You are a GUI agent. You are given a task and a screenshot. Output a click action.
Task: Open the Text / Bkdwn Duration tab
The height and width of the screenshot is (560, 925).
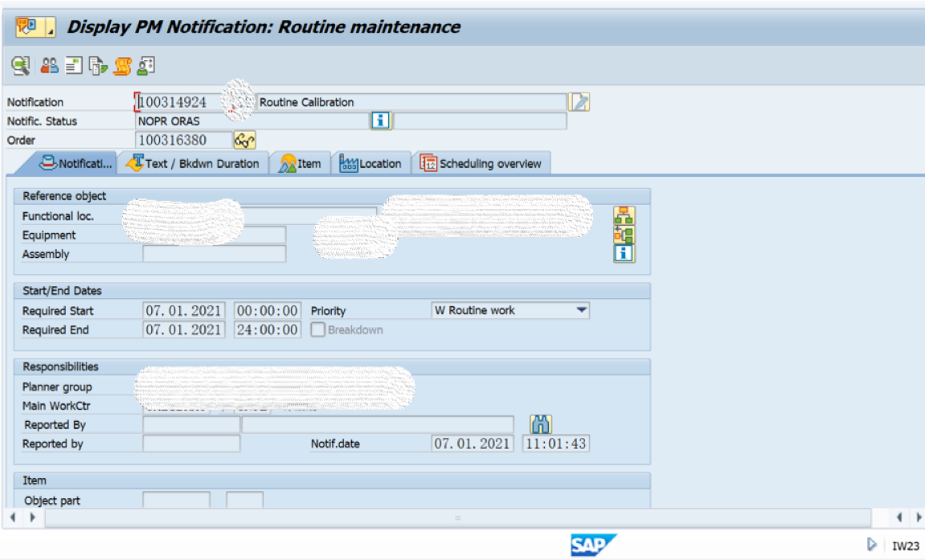(193, 164)
